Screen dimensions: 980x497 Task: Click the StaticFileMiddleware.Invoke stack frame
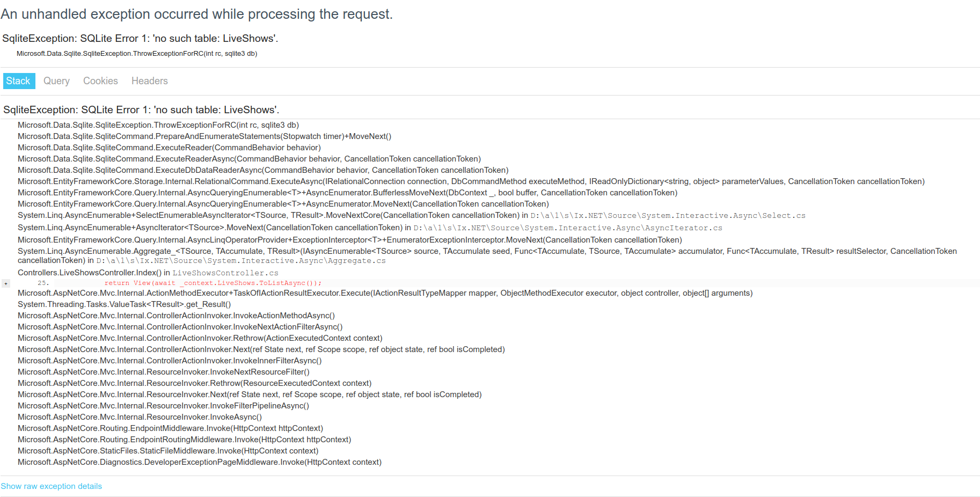167,451
